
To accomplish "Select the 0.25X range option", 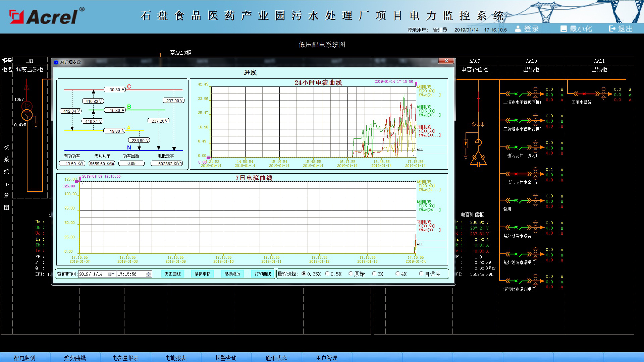I will (304, 274).
